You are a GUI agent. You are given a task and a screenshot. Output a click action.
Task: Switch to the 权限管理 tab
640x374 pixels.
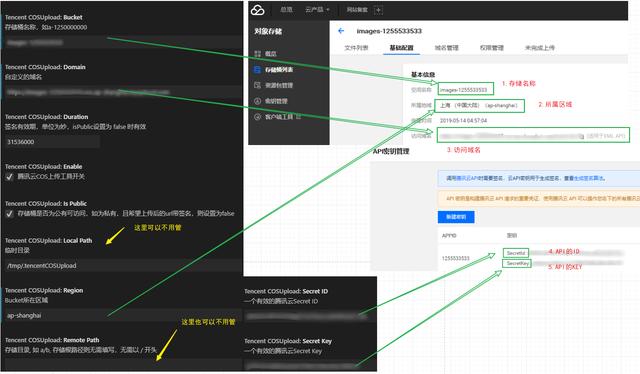coord(491,48)
